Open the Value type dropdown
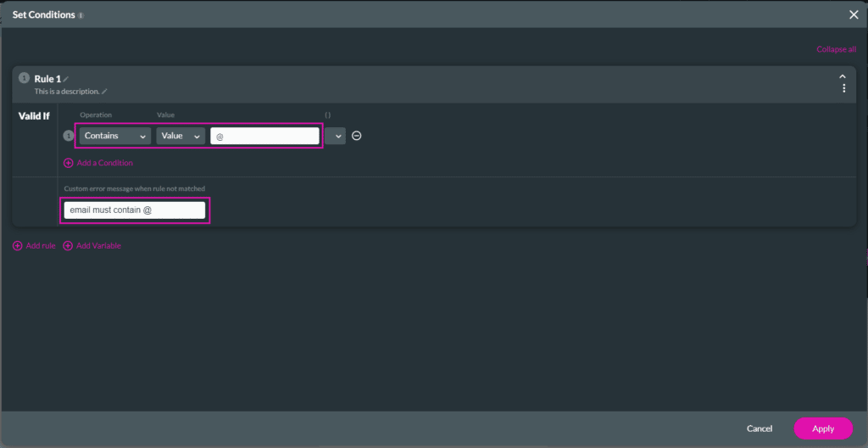Screen dimensions: 868x448 (181, 136)
